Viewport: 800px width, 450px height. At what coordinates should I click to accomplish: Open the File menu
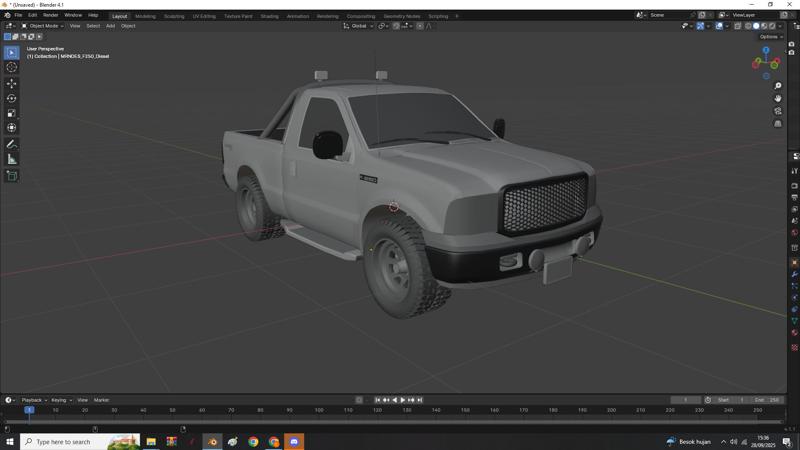pos(18,15)
